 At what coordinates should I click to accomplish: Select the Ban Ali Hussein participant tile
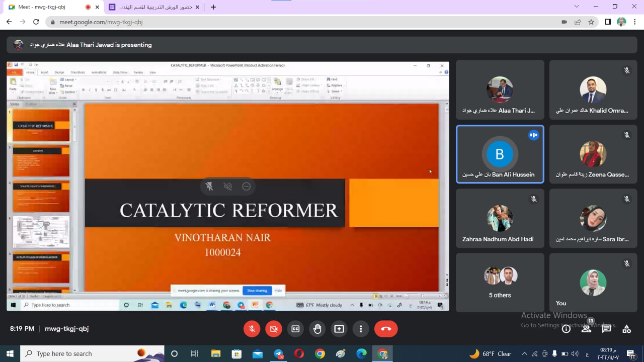point(500,154)
